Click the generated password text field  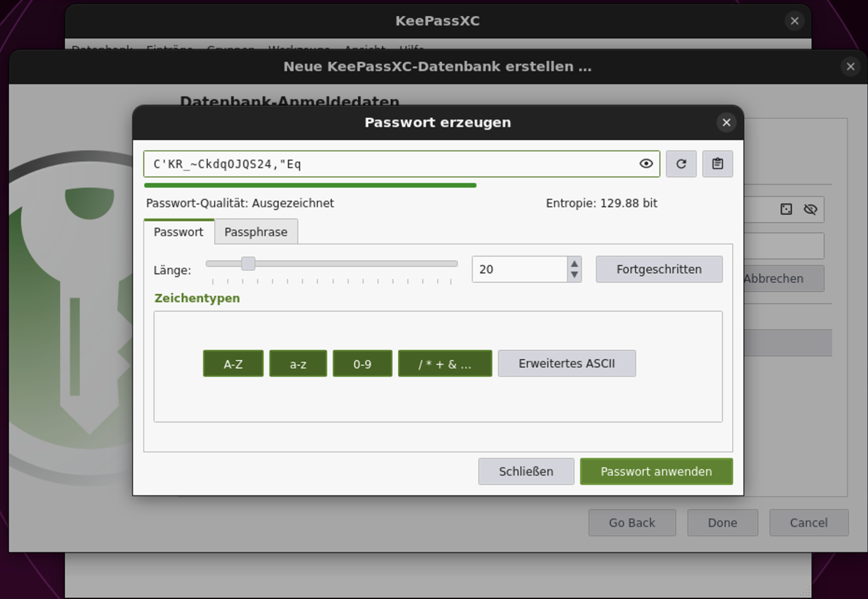(392, 164)
